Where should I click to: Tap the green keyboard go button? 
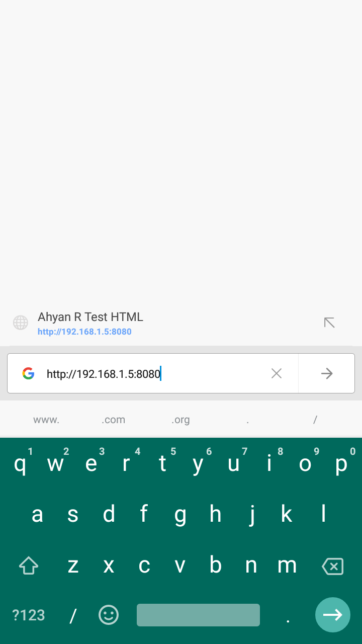point(333,615)
